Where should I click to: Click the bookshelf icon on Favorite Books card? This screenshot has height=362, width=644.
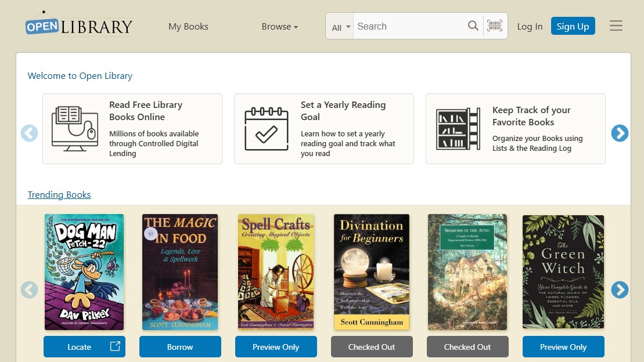(x=458, y=128)
